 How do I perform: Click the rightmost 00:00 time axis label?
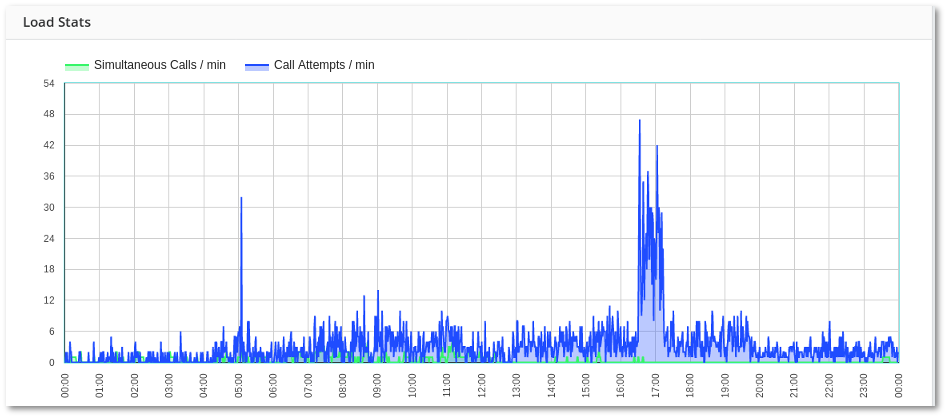898,385
